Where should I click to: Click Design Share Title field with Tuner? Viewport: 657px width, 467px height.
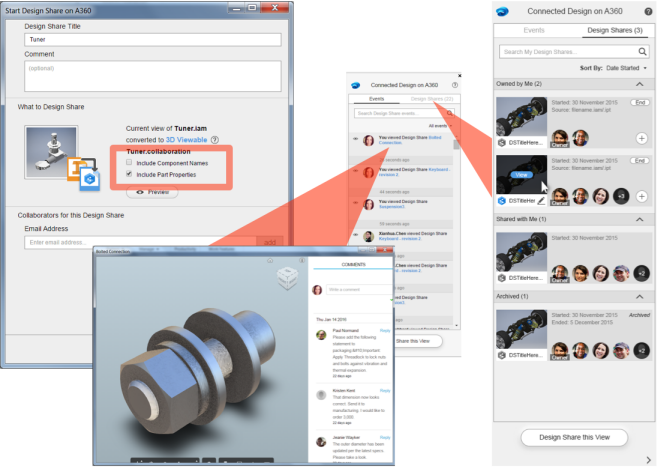[153, 40]
